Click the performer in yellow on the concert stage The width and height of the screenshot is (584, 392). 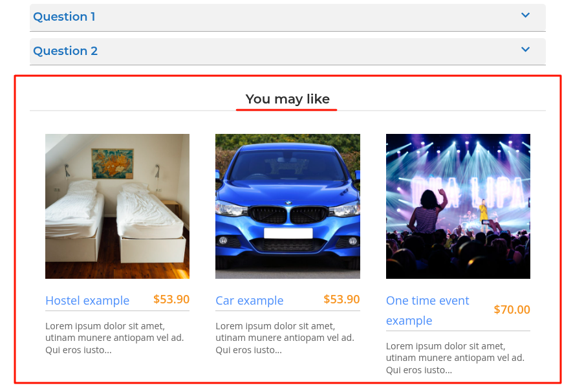[x=482, y=213]
